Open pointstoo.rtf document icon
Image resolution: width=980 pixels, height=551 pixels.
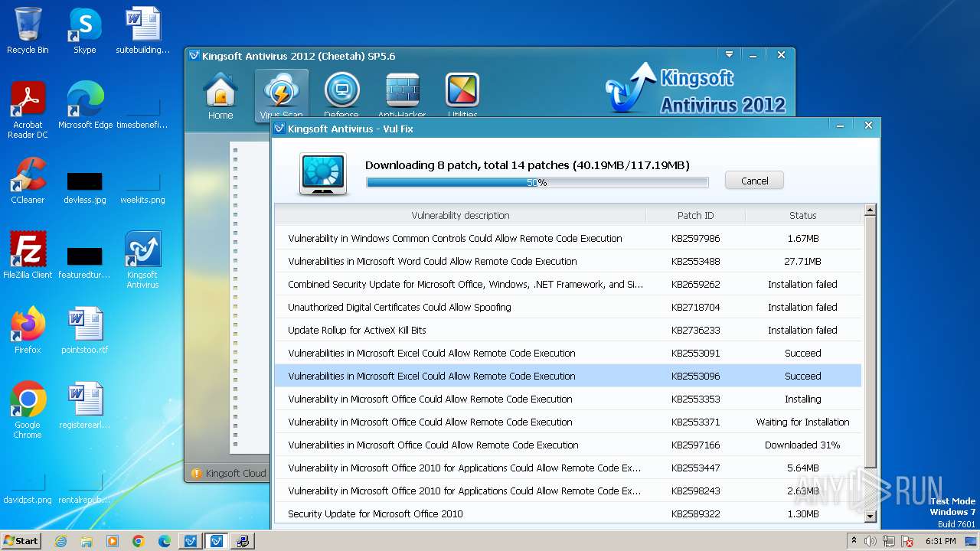(85, 331)
